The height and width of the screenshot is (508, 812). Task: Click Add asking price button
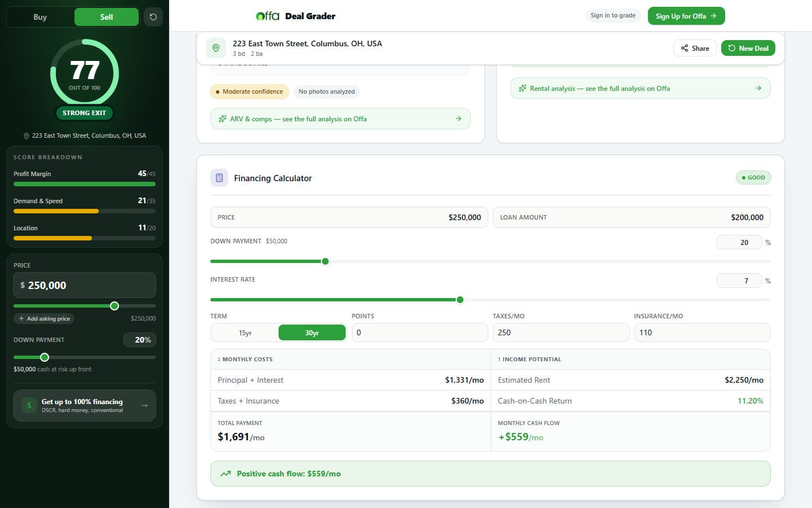pos(44,319)
